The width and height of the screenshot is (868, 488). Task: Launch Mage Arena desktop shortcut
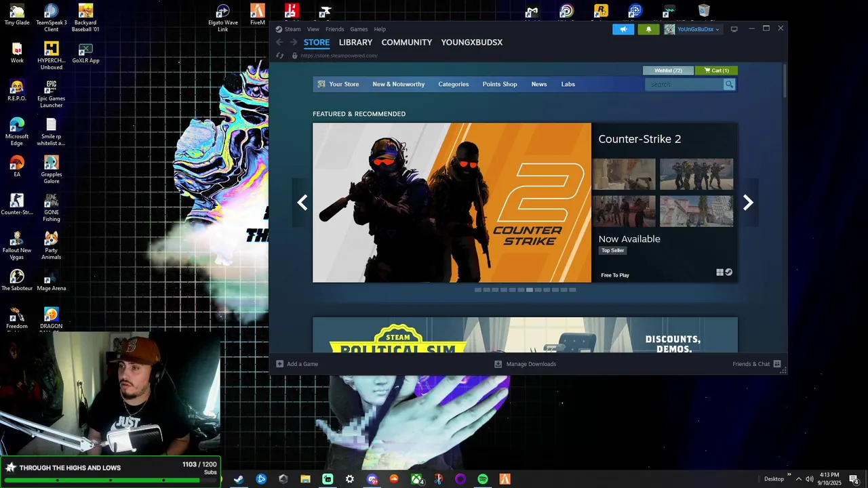pyautogui.click(x=52, y=281)
